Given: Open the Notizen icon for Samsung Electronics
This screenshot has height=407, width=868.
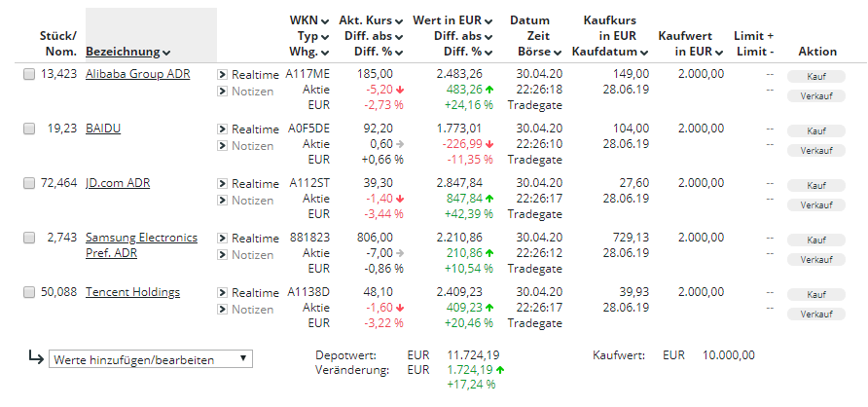Looking at the screenshot, I should click(223, 255).
